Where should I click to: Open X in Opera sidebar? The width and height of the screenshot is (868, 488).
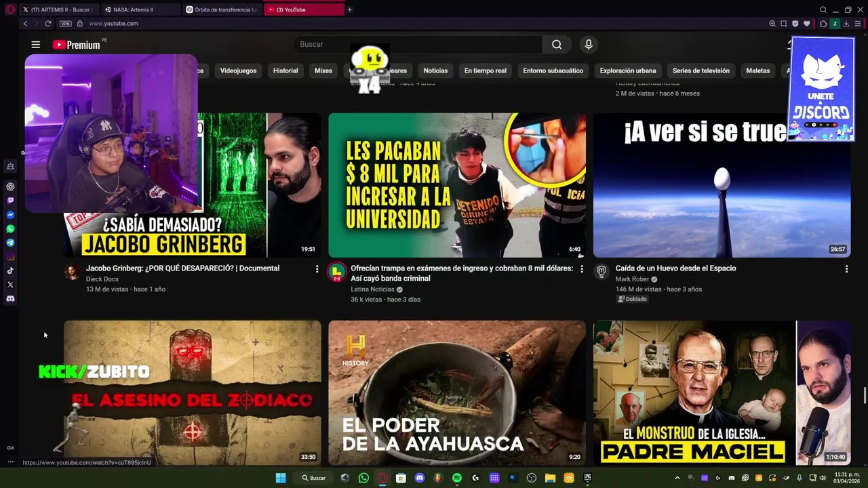10,285
